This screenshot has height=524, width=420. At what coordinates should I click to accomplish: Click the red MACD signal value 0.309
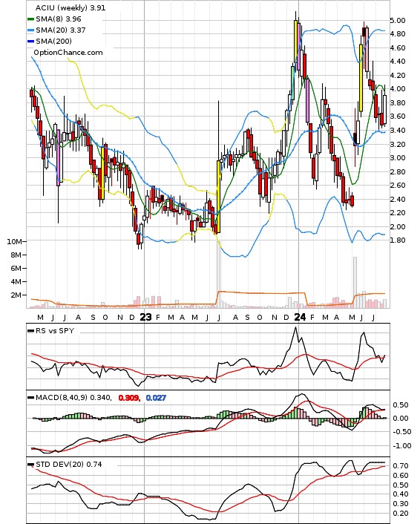pyautogui.click(x=129, y=398)
